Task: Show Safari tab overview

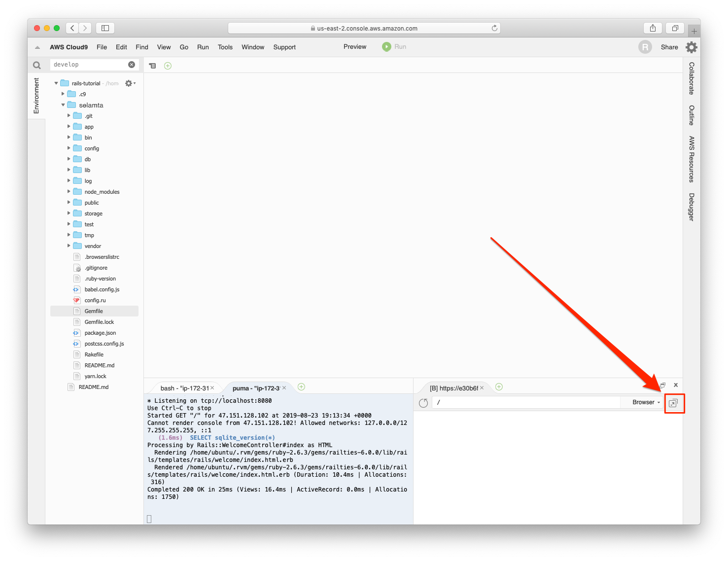Action: click(675, 28)
